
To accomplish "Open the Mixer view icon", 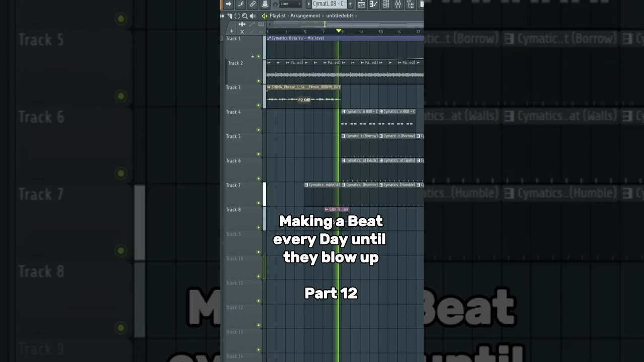I will click(398, 4).
